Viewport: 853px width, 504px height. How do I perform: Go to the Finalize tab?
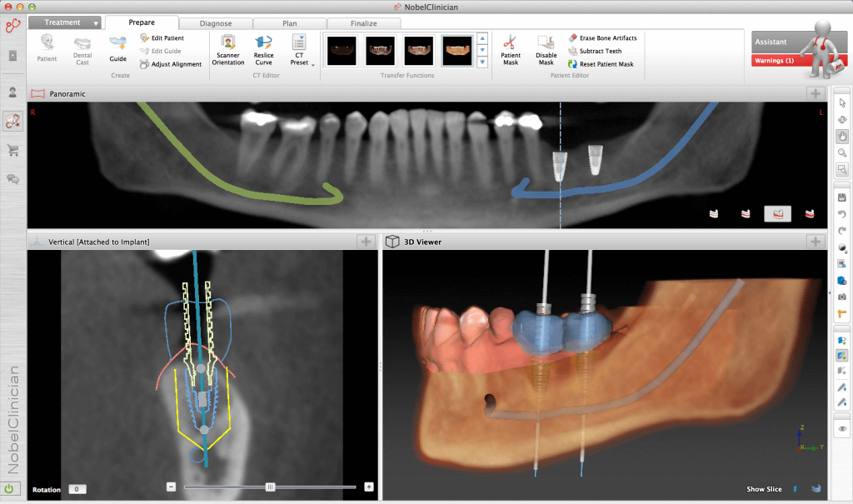click(363, 23)
